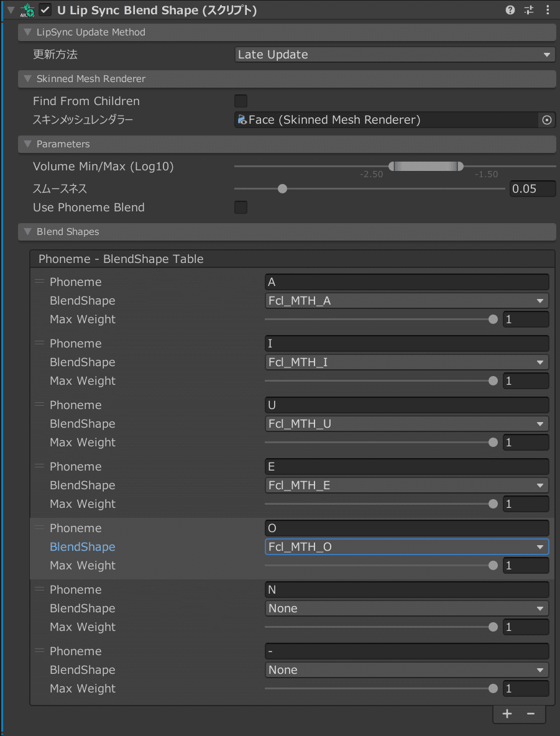Open the Late Update method dropdown
This screenshot has height=736, width=560.
395,55
